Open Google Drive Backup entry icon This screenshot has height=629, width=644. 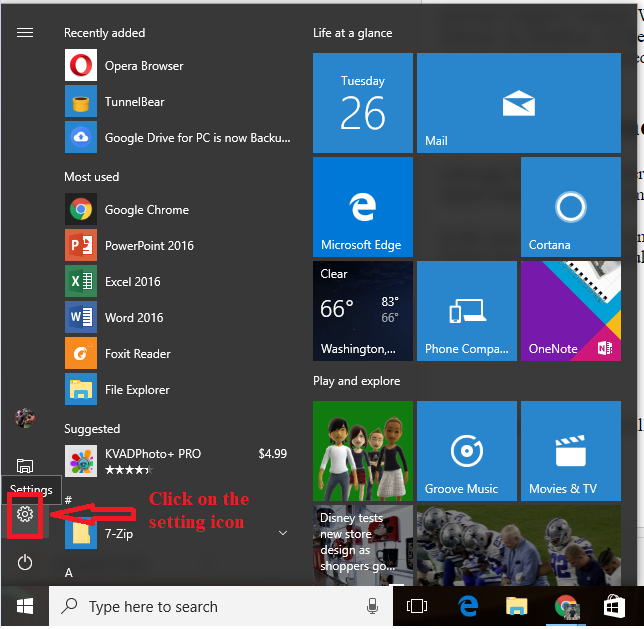tap(81, 137)
